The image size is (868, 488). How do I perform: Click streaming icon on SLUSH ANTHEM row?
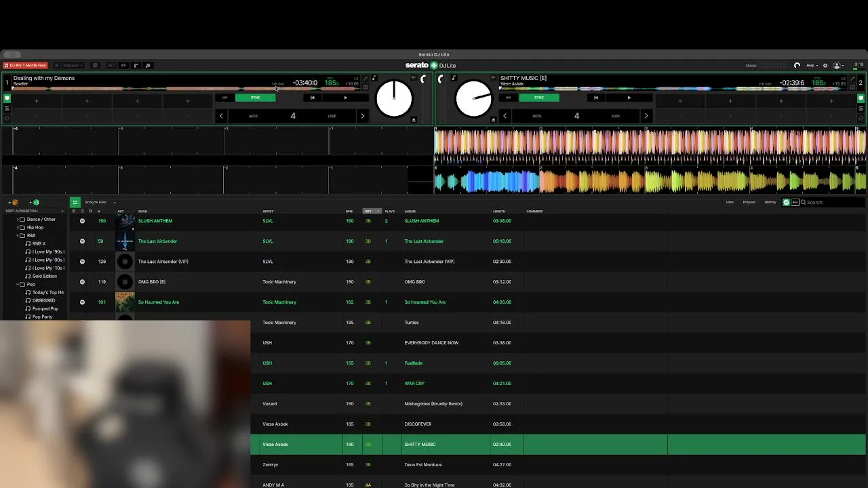(83, 221)
